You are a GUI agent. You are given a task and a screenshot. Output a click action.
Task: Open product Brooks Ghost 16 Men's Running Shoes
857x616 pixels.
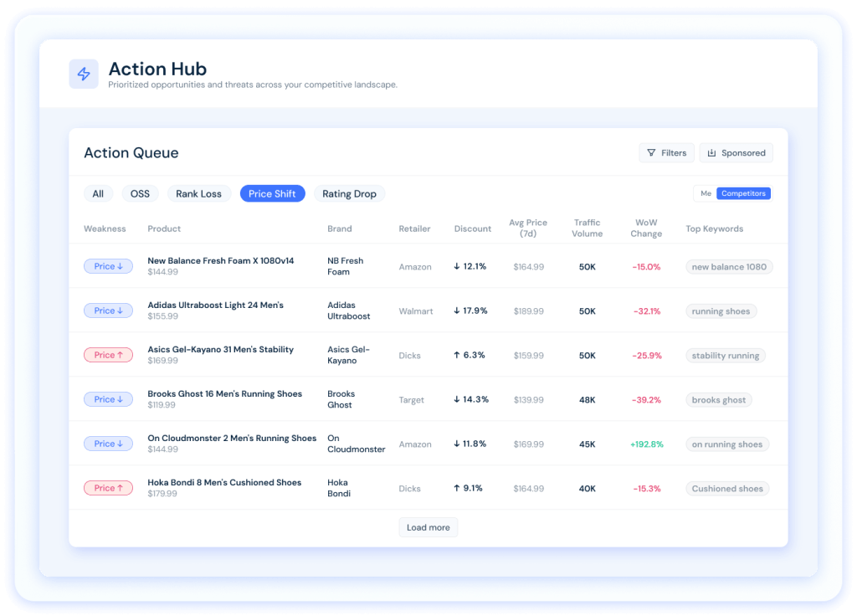tap(224, 393)
